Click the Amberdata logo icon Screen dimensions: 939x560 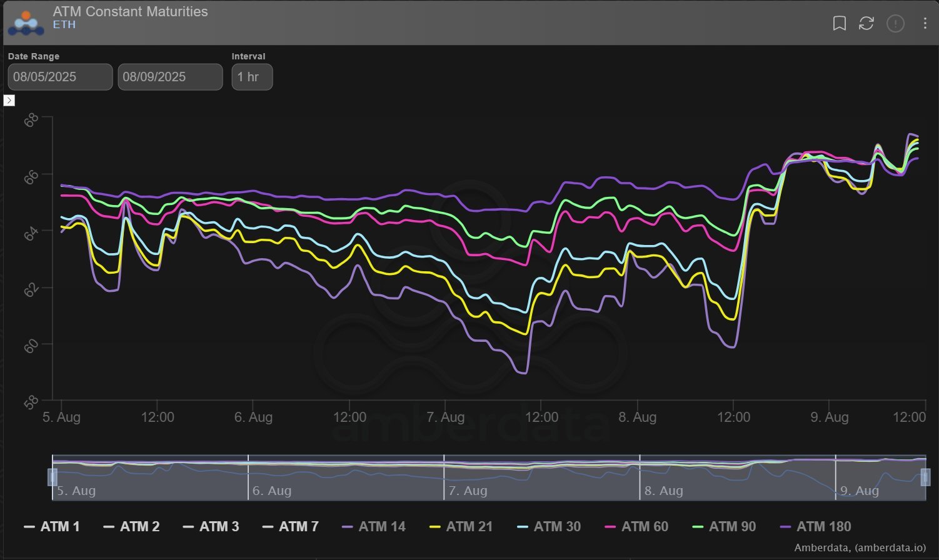26,23
